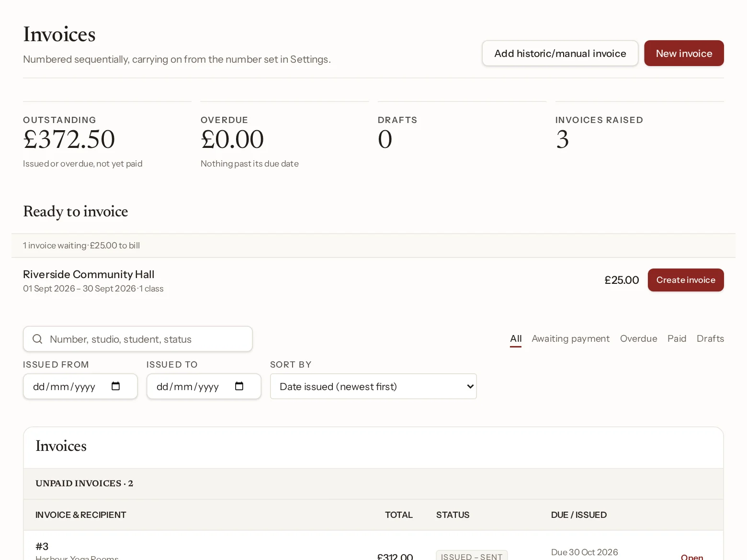View the Drafts tab
This screenshot has height=560, width=747.
[710, 338]
